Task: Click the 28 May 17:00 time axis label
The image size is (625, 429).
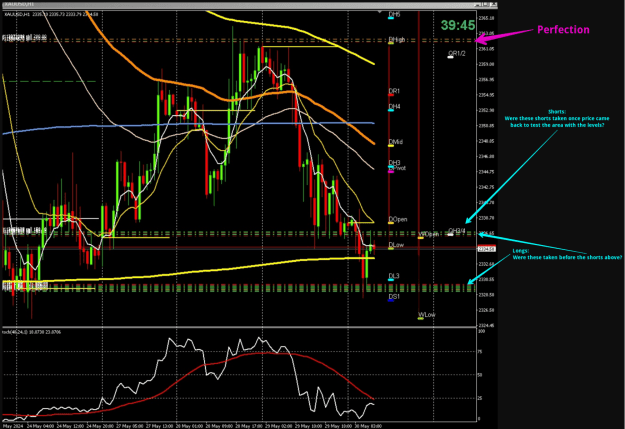Action: click(249, 426)
